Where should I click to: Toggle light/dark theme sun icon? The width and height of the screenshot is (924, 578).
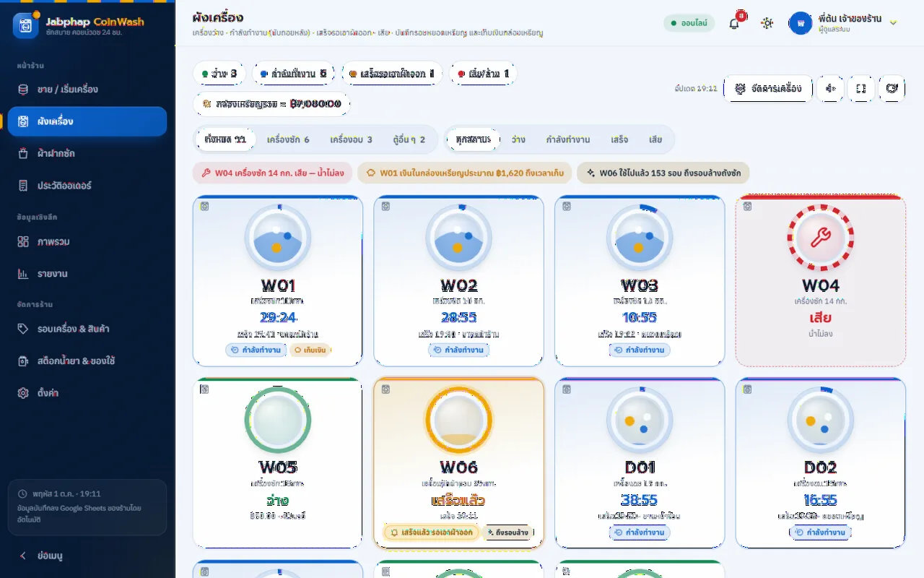(767, 23)
